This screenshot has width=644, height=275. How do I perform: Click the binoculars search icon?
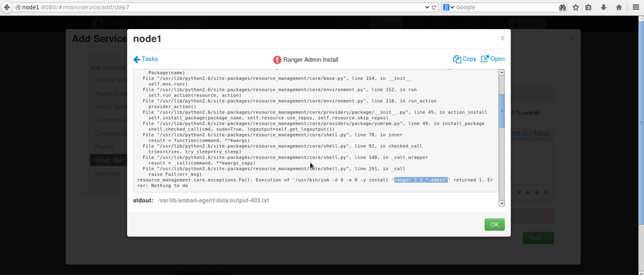562,7
